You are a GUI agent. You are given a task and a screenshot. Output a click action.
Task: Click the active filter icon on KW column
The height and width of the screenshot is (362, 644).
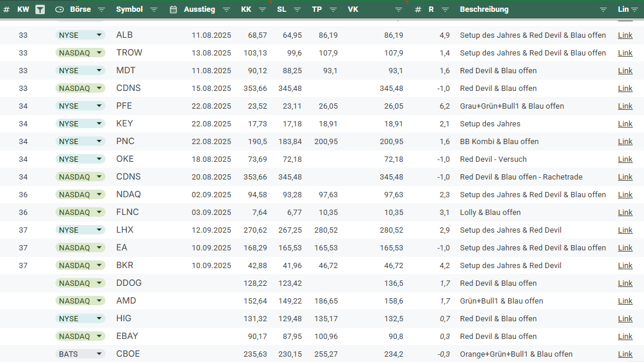pyautogui.click(x=40, y=9)
